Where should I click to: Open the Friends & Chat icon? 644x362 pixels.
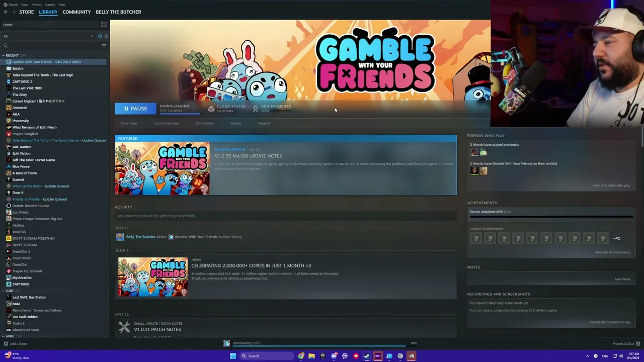point(638,344)
